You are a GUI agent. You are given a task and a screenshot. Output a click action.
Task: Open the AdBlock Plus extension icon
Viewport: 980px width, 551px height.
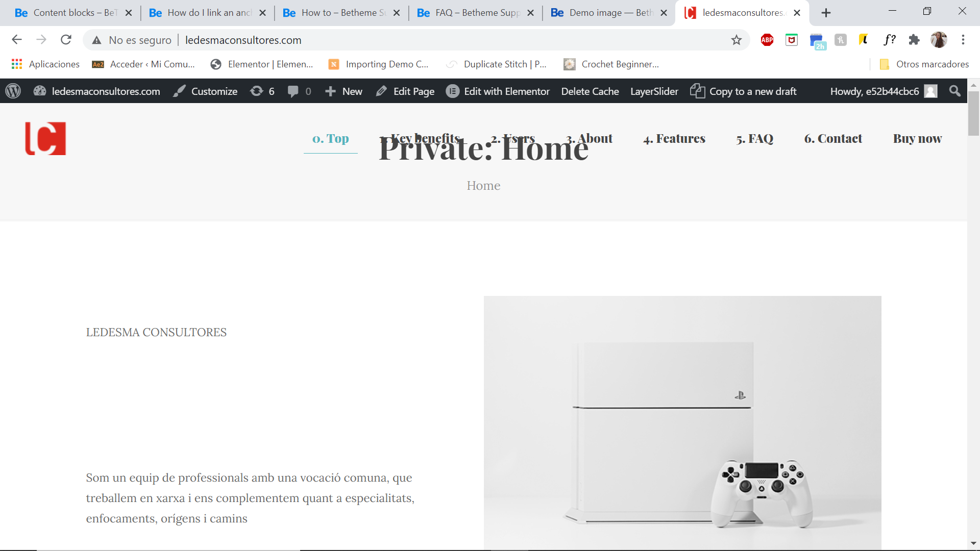point(767,40)
